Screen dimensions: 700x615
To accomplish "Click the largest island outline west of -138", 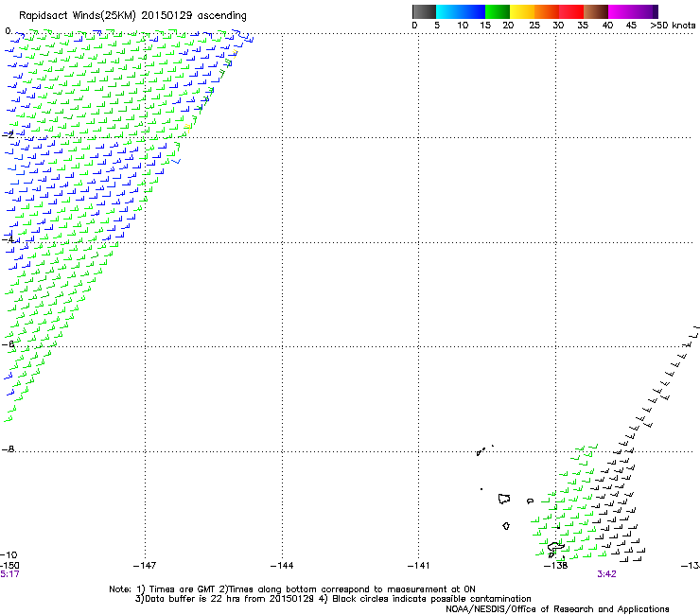I will tap(504, 499).
